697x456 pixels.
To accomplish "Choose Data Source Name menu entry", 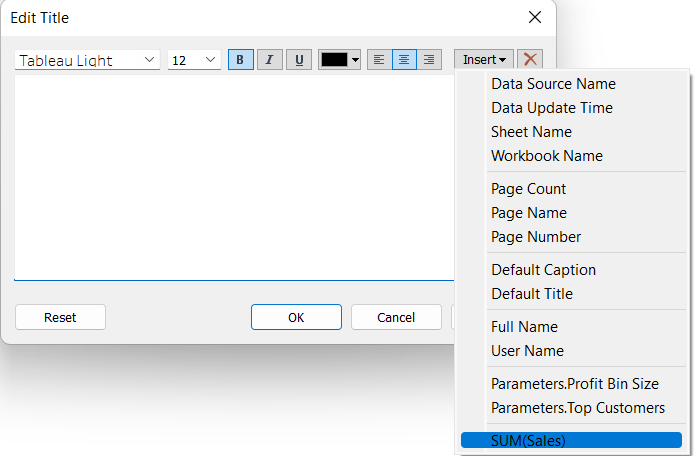I will 553,84.
